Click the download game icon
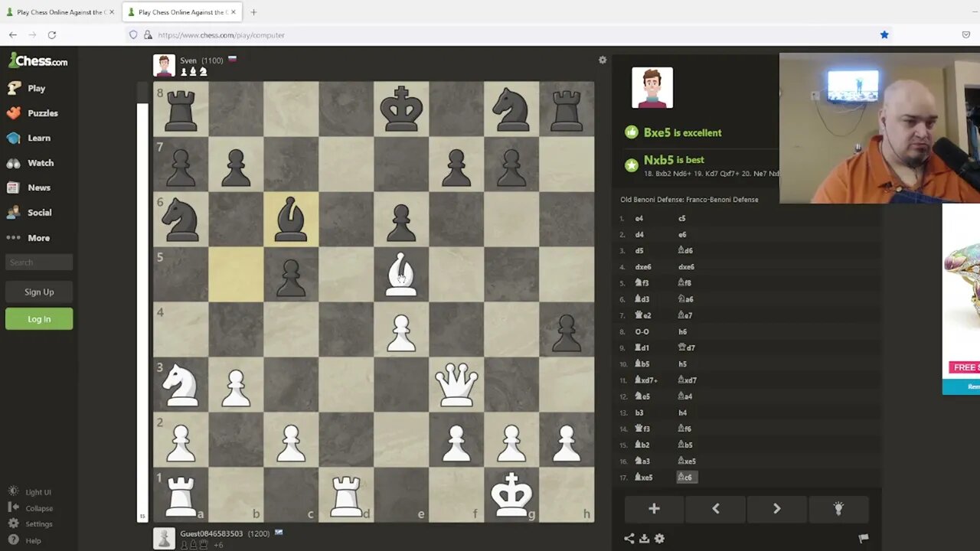Screen dimensions: 980x551 click(x=644, y=539)
